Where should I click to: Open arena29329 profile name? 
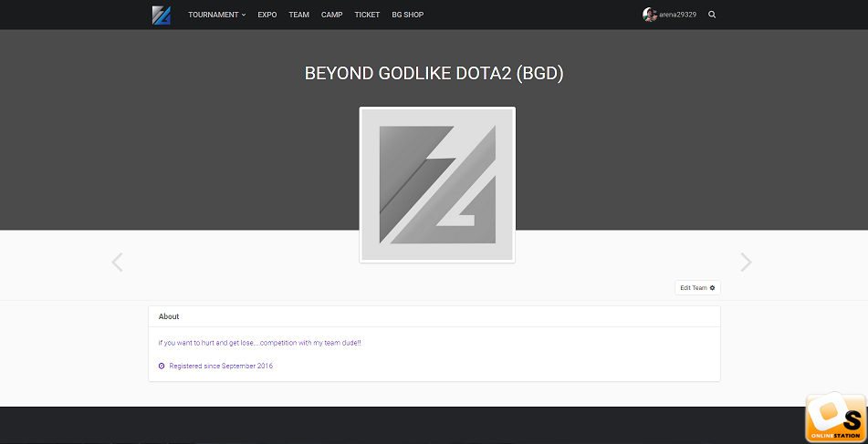(677, 15)
